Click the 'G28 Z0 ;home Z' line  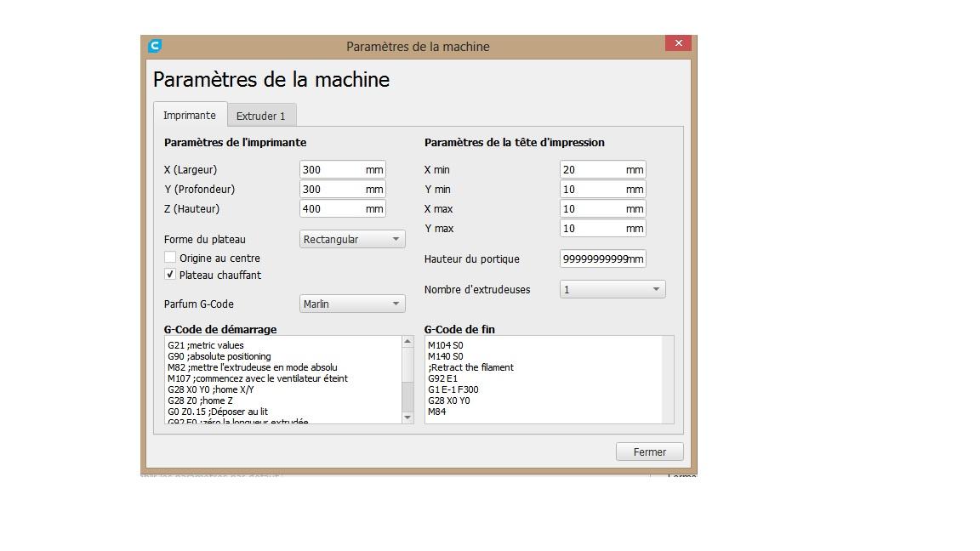pyautogui.click(x=200, y=400)
